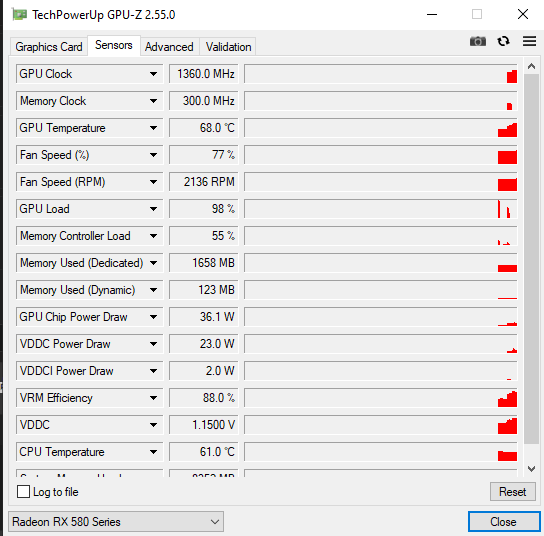The width and height of the screenshot is (544, 536).
Task: Click the GPU-Z app icon in title bar
Action: pyautogui.click(x=19, y=15)
